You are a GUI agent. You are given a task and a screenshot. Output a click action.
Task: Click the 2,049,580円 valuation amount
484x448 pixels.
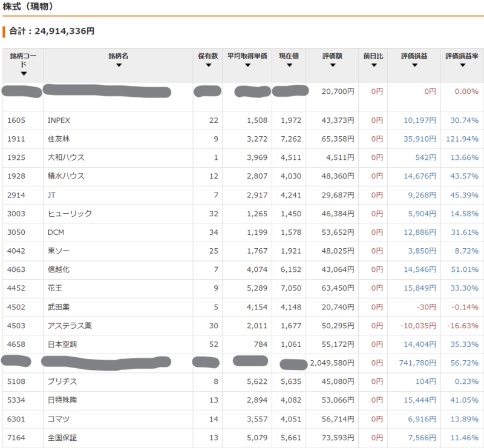tap(332, 363)
